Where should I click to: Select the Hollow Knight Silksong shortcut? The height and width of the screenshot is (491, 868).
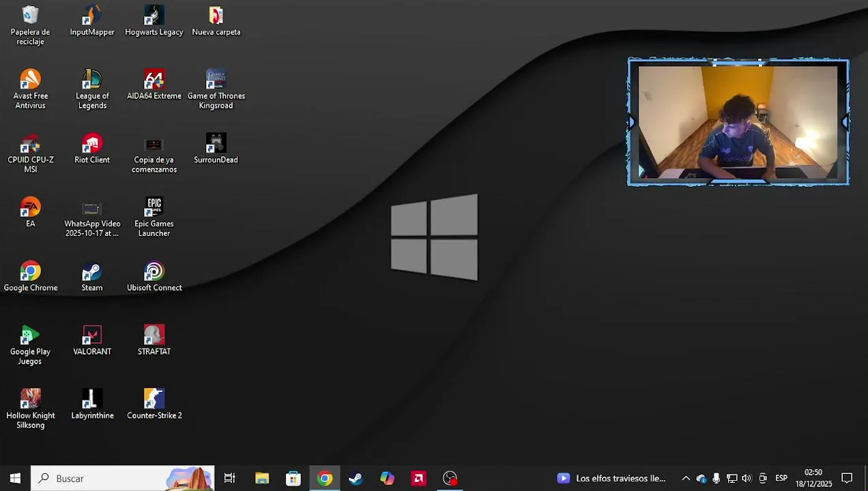point(30,409)
